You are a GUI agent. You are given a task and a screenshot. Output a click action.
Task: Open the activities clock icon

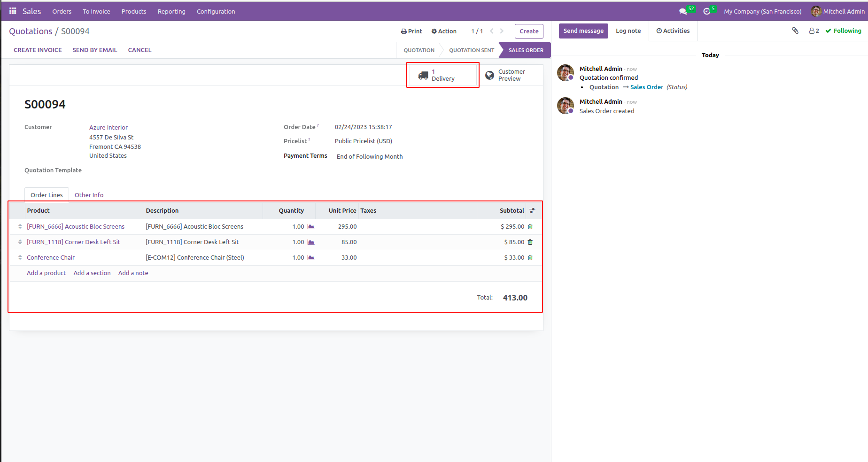706,11
